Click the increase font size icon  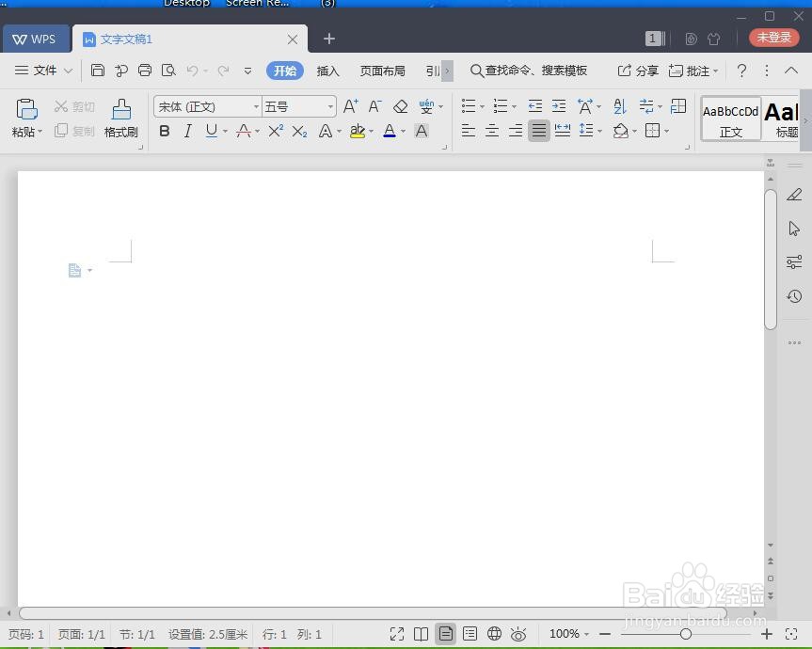point(351,106)
